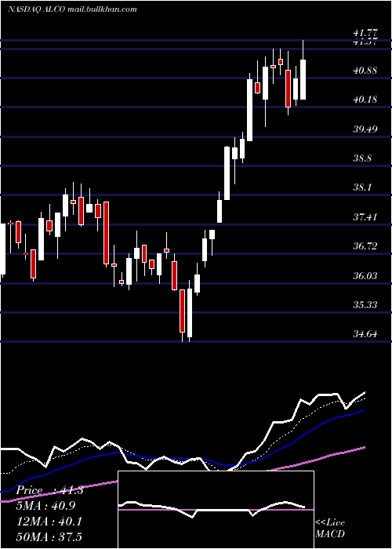Click the '50MA : 37.5' readout
Image resolution: width=392 pixels, height=549 pixels.
(49, 536)
